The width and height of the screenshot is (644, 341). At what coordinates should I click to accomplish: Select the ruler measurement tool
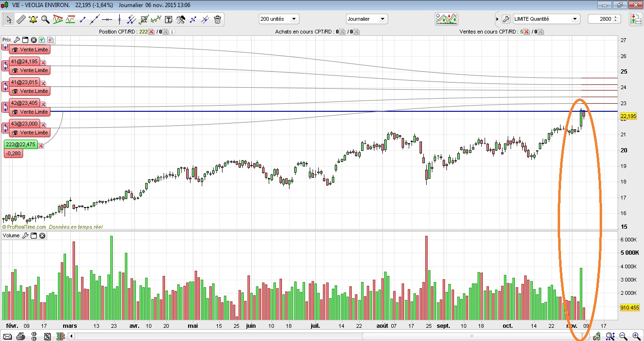coord(21,19)
